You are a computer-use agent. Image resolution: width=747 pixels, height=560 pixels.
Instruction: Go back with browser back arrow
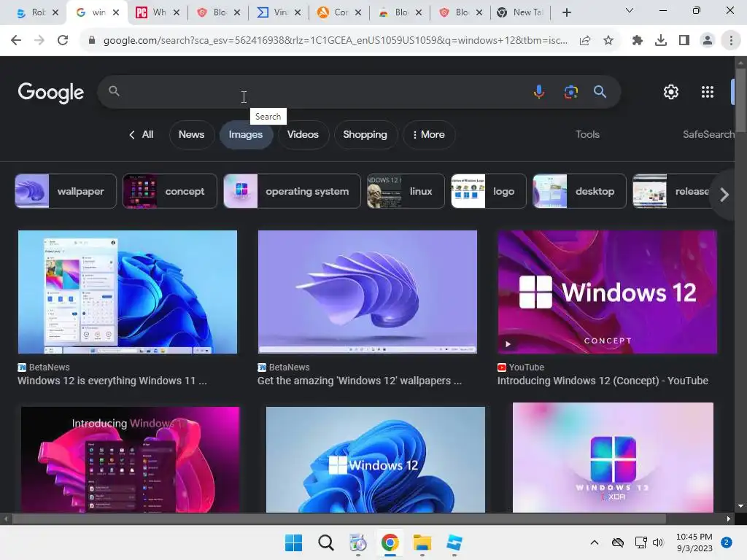coord(16,41)
